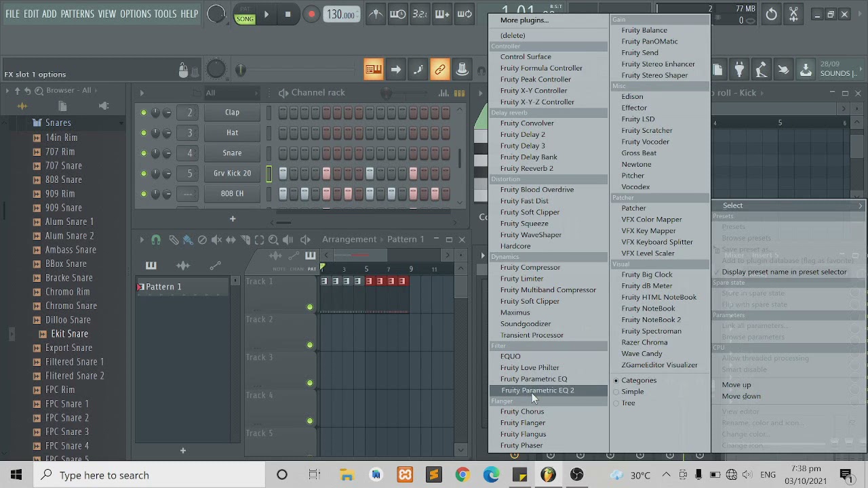Open the graph editor icon in Channel rack header
This screenshot has height=488, width=868.
pyautogui.click(x=443, y=93)
